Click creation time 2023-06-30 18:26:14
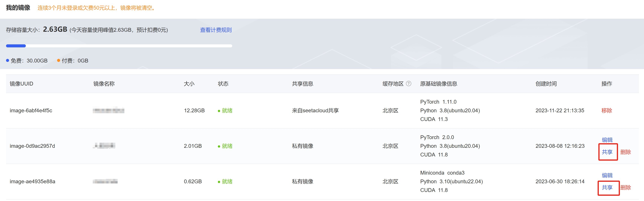 coord(560,182)
